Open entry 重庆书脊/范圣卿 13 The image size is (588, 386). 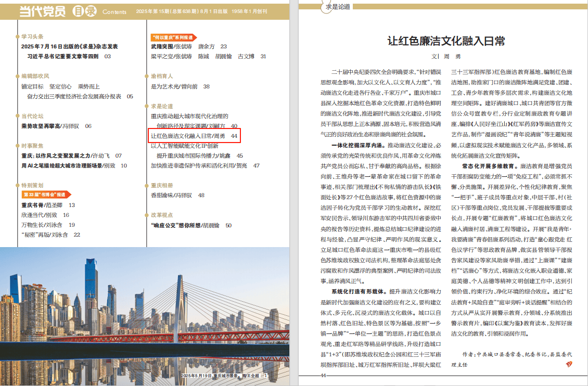point(48,205)
